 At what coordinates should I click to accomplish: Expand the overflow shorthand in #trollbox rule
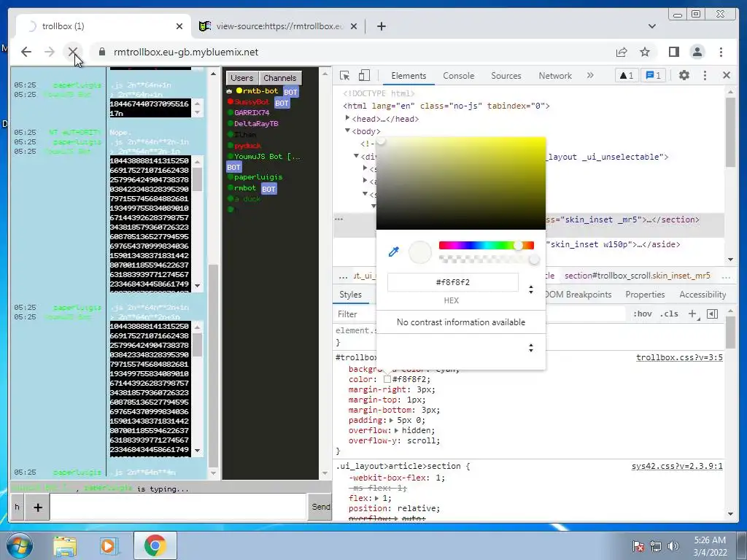(396, 430)
